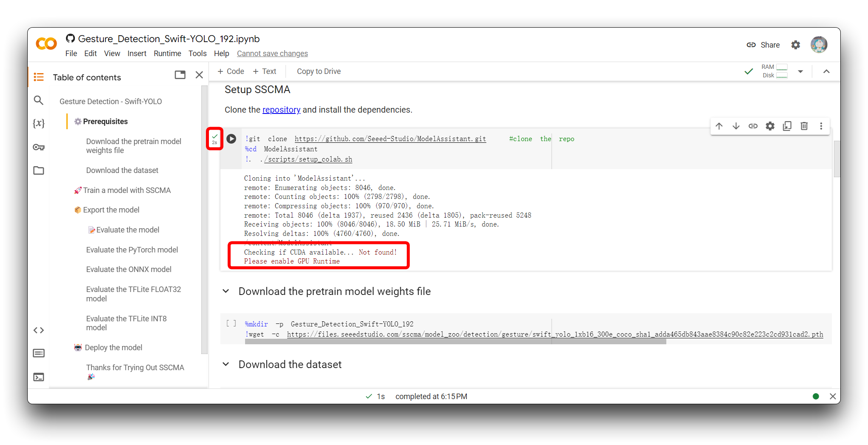Image resolution: width=868 pixels, height=445 pixels.
Task: Jump to Download the pretrain model weights file
Action: click(x=134, y=146)
